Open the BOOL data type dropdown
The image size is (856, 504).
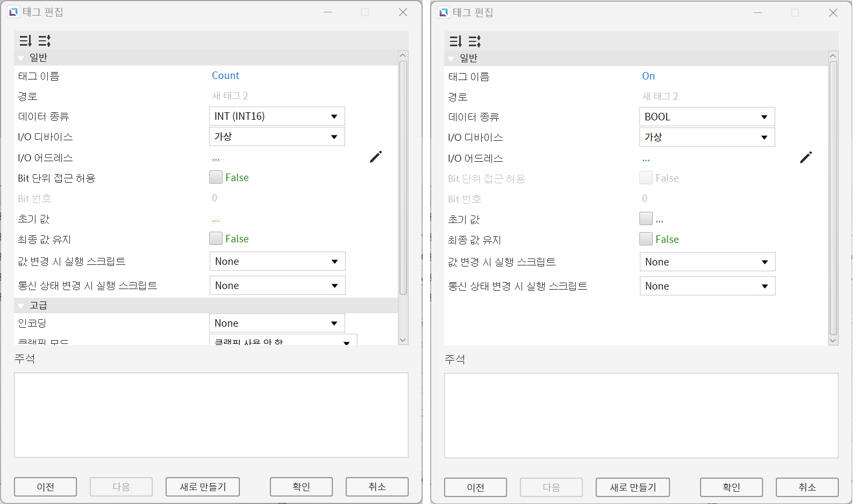click(x=707, y=117)
